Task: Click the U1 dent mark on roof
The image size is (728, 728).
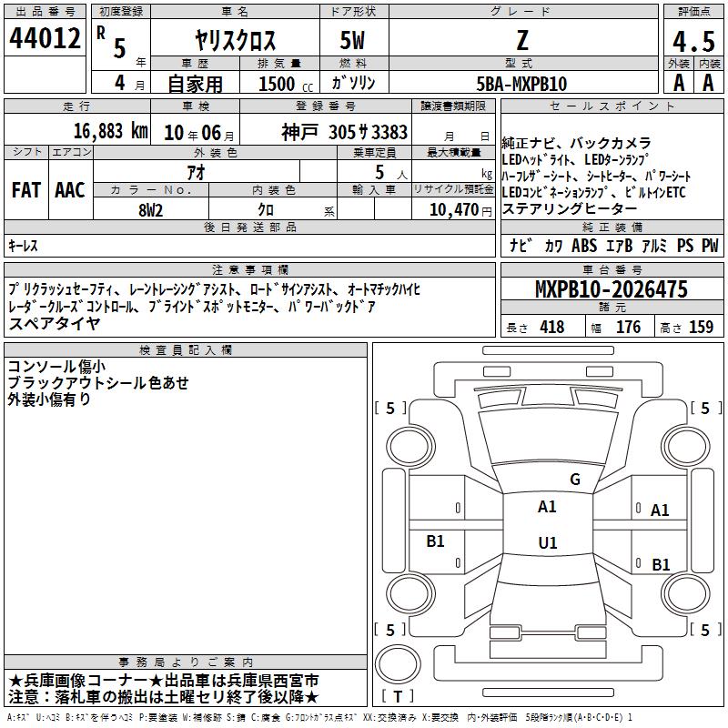Action: (548, 542)
